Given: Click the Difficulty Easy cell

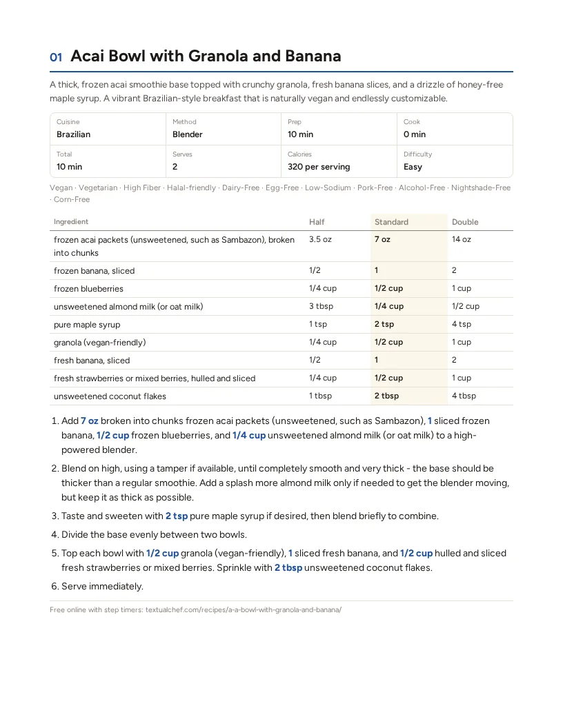Looking at the screenshot, I should [455, 161].
